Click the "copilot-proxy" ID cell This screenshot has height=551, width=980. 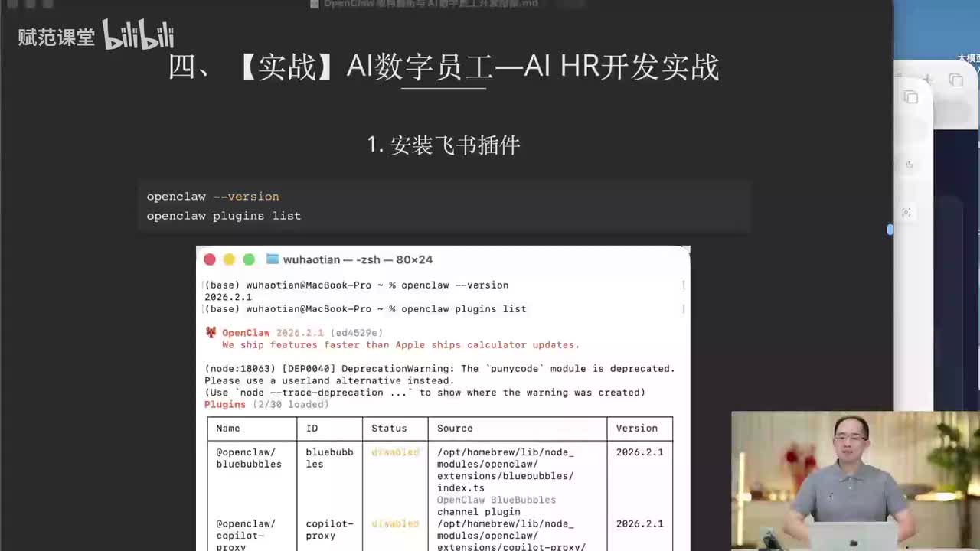point(329,530)
